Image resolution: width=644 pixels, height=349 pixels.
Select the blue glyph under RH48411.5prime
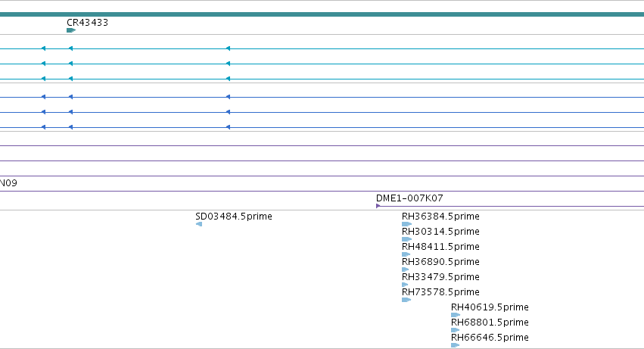(x=406, y=254)
